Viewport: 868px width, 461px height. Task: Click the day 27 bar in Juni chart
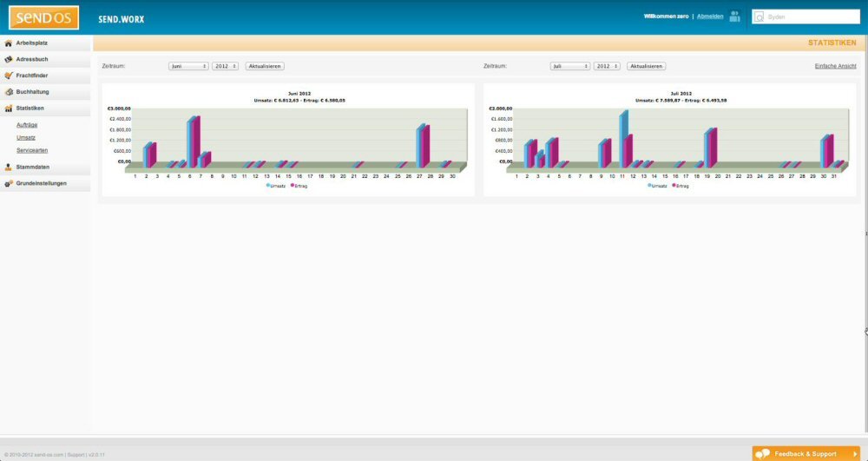423,146
